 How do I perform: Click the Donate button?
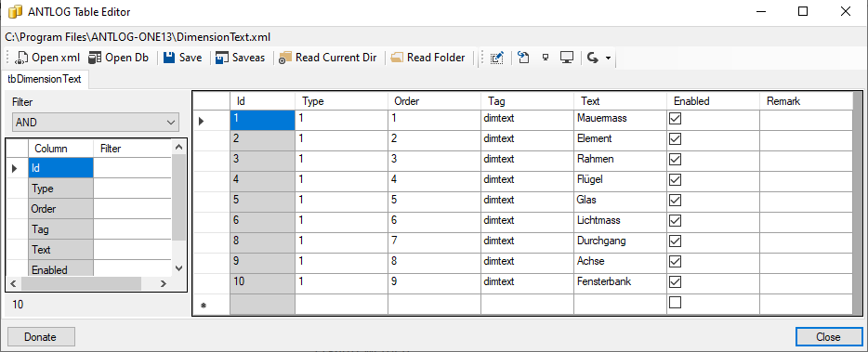tap(40, 336)
